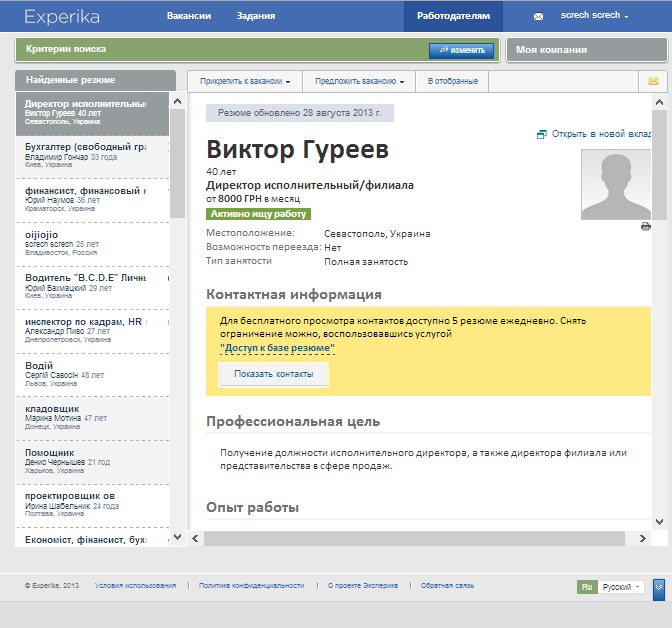The height and width of the screenshot is (628, 672).
Task: Click the resume list scroll up arrow
Action: pos(177,102)
